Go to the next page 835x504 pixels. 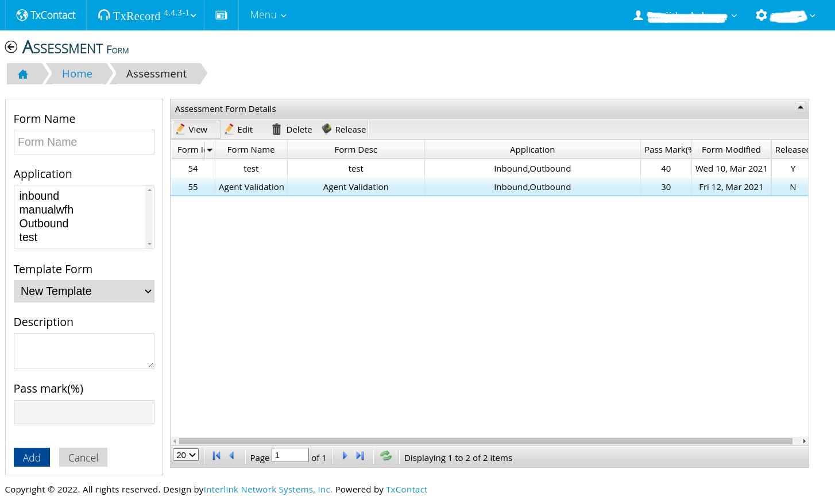345,456
